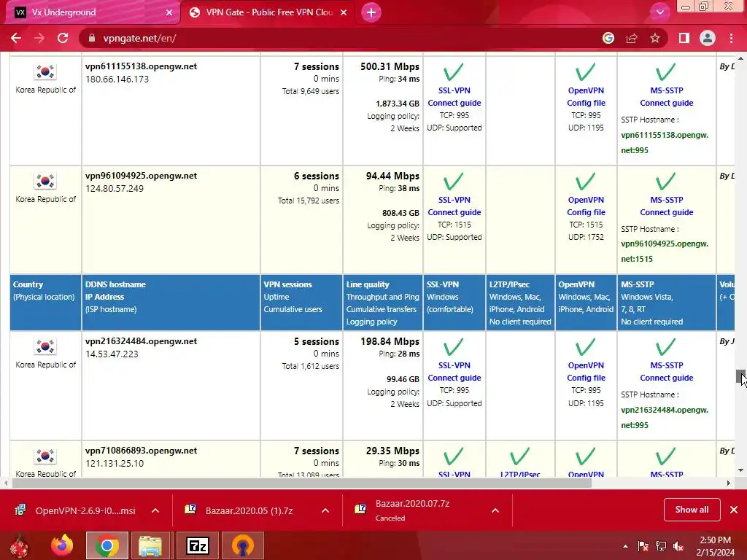Open SSL-VPN Connect guide for vpn611155138
This screenshot has width=747, height=560.
pyautogui.click(x=454, y=103)
